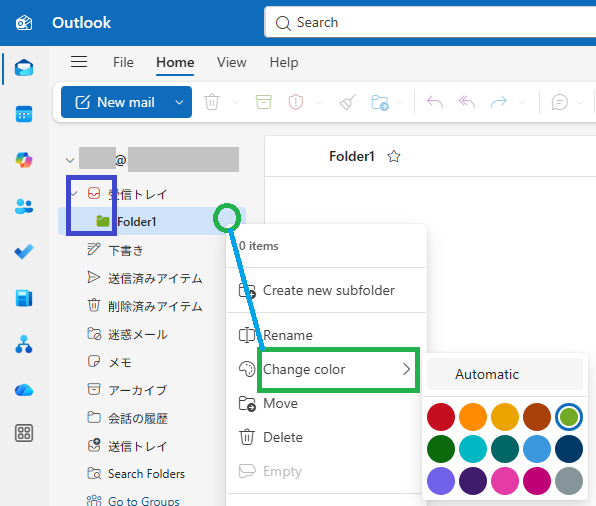Expand the Change color submenu arrow
Screen dimensions: 596x506
406,369
